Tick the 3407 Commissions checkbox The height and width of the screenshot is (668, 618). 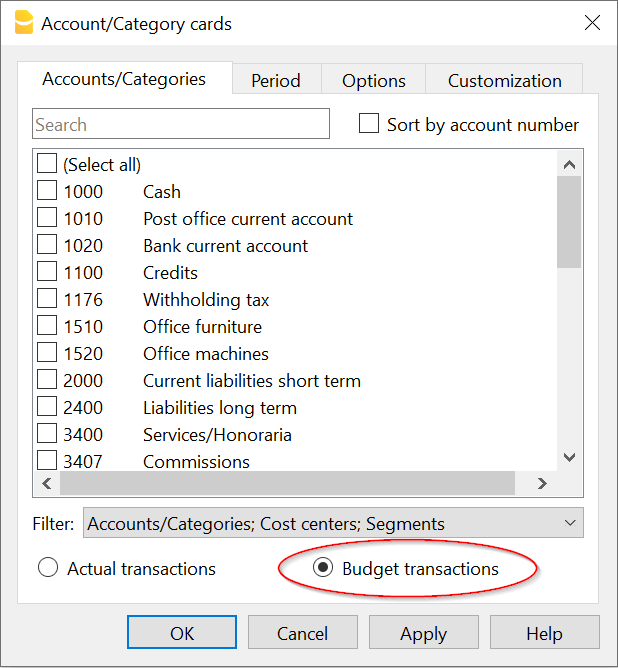click(x=47, y=461)
